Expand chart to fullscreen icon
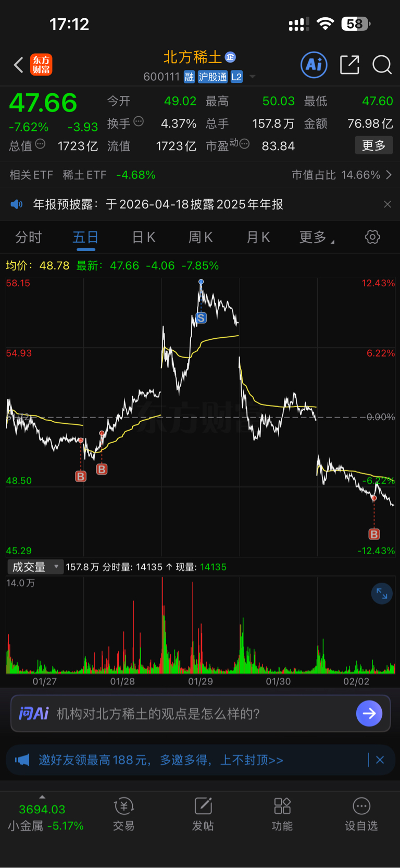 pos(382,594)
